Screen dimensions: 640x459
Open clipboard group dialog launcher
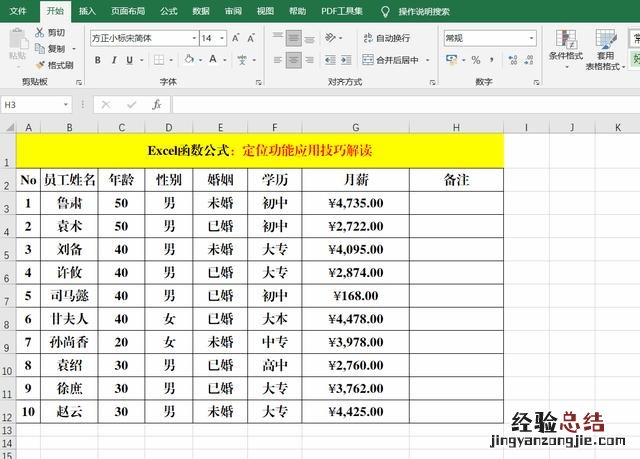click(x=79, y=82)
